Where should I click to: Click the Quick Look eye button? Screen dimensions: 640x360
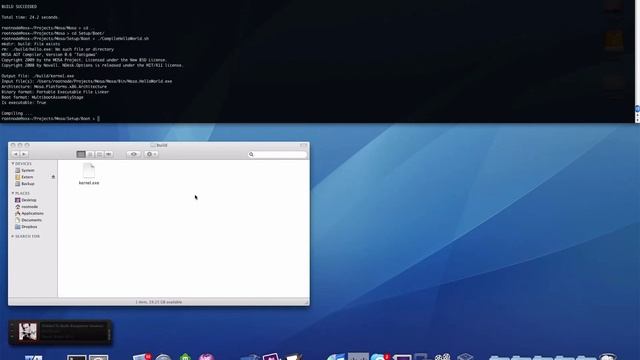[133, 154]
